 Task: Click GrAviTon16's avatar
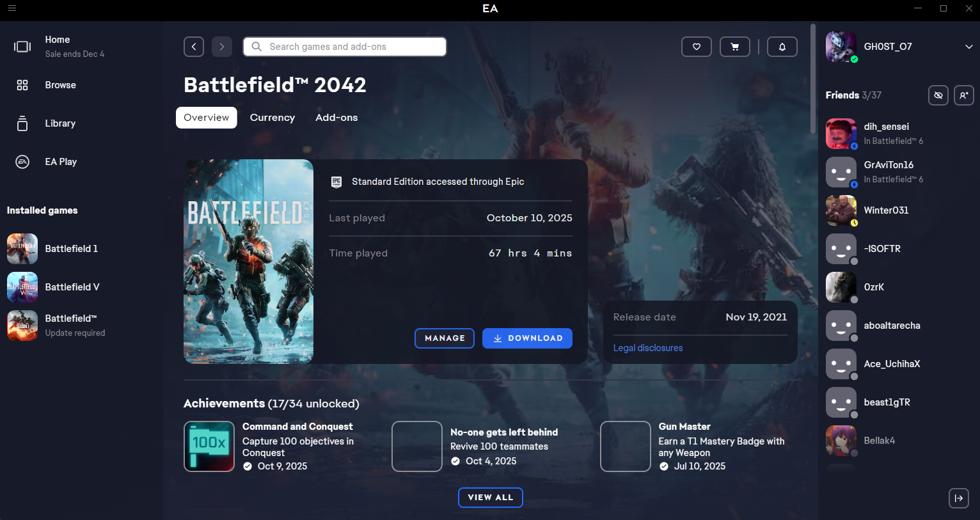point(841,172)
